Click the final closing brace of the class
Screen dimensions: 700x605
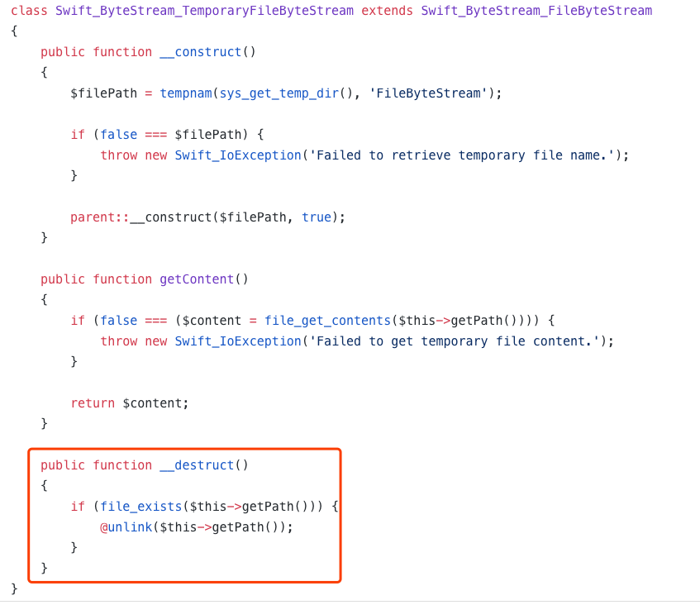pyautogui.click(x=14, y=588)
